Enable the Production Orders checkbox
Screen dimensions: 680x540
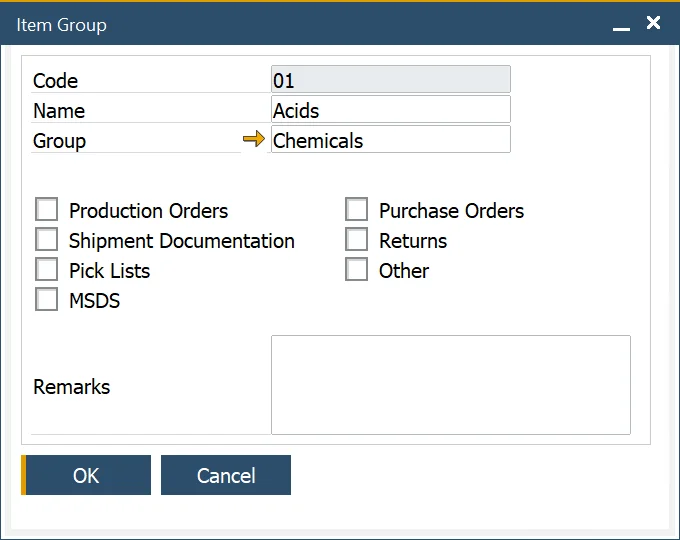pyautogui.click(x=47, y=210)
